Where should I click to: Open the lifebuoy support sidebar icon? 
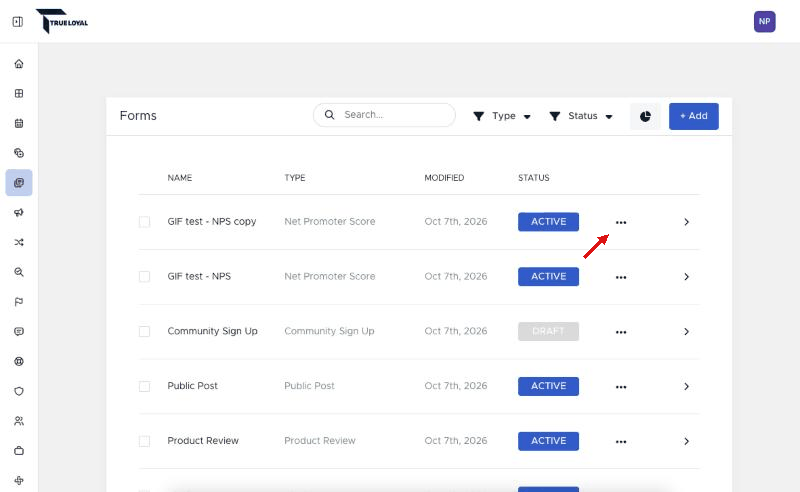[19, 361]
